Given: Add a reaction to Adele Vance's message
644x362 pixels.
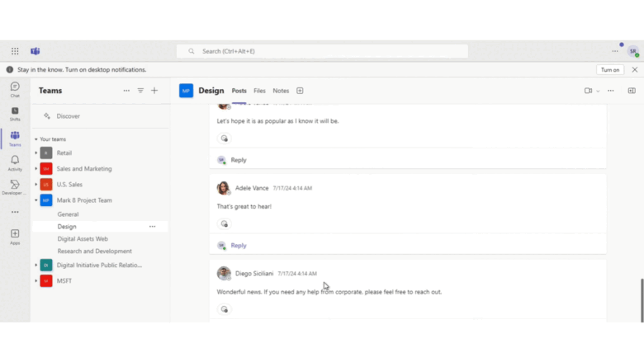Looking at the screenshot, I should point(224,223).
